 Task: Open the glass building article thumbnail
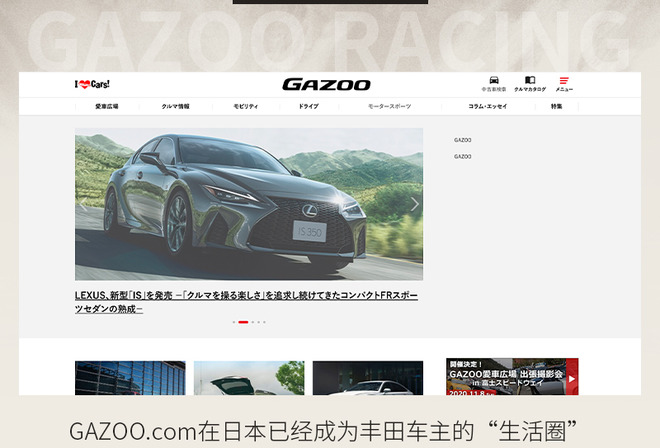click(x=130, y=378)
